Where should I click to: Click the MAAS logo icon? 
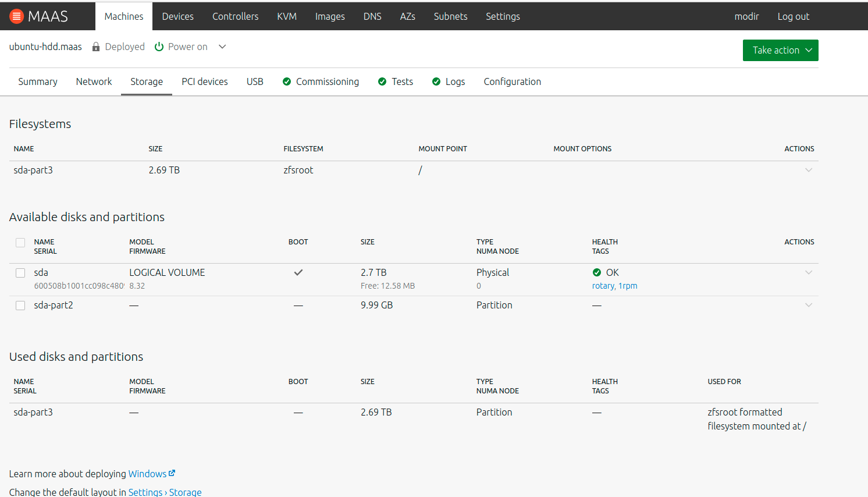(17, 16)
